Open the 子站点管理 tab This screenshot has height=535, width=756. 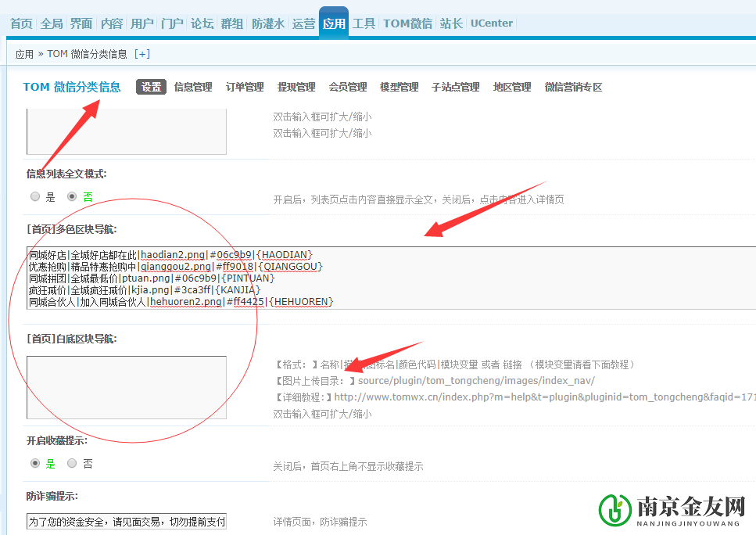tap(457, 87)
